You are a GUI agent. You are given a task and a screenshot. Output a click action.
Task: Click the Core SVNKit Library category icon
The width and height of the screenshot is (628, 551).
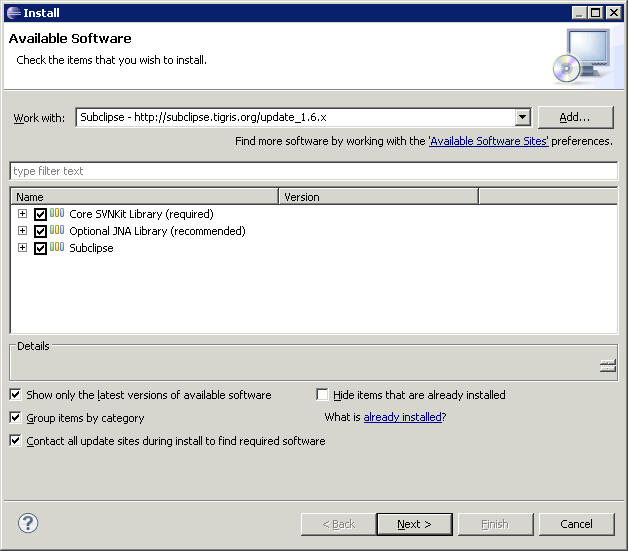(x=57, y=213)
